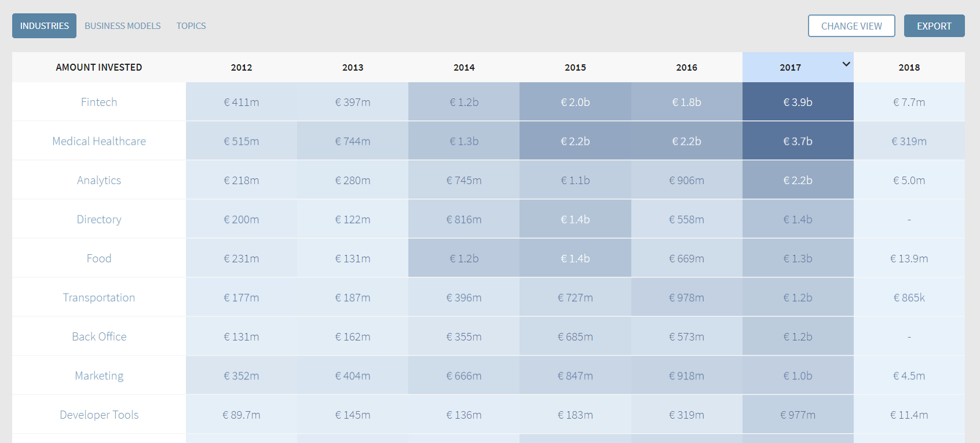Open the Directory industry link
This screenshot has height=443, width=980.
click(x=99, y=219)
